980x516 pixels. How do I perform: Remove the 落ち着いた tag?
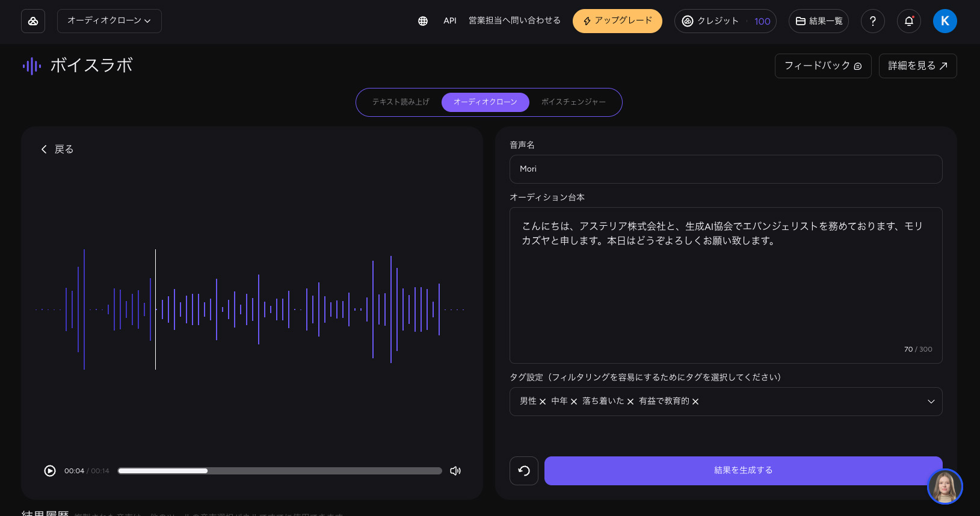630,402
